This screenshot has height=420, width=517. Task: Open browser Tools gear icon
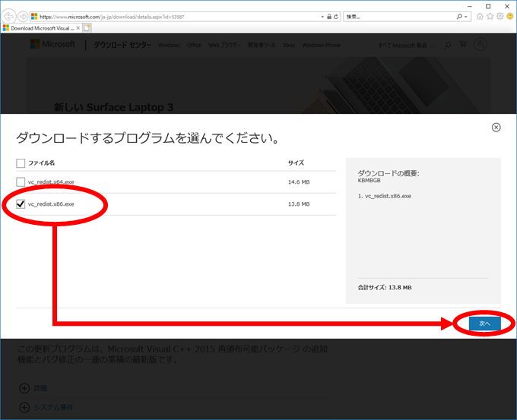500,16
